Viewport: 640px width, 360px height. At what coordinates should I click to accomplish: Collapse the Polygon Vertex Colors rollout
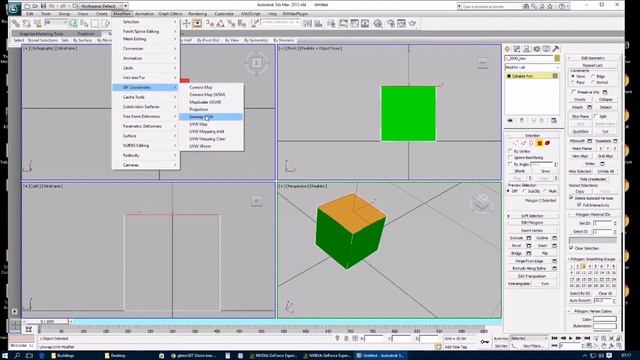coord(593,311)
